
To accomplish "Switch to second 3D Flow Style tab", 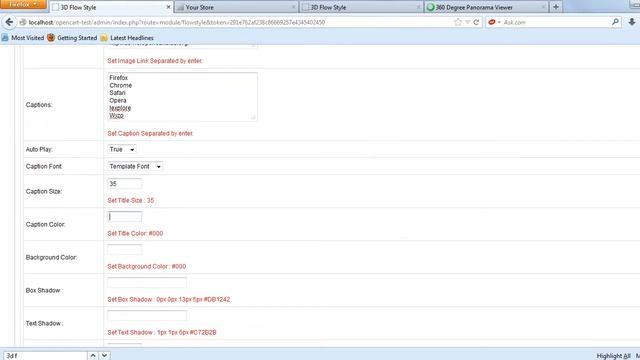I will pos(361,7).
